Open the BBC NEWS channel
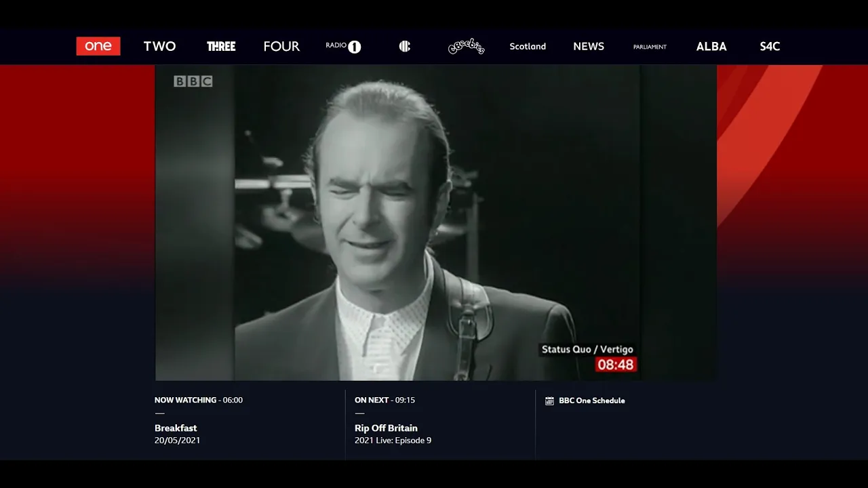 pos(589,46)
